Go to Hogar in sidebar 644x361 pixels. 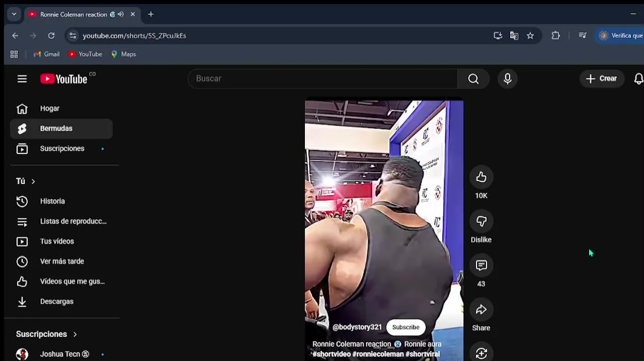click(61, 108)
